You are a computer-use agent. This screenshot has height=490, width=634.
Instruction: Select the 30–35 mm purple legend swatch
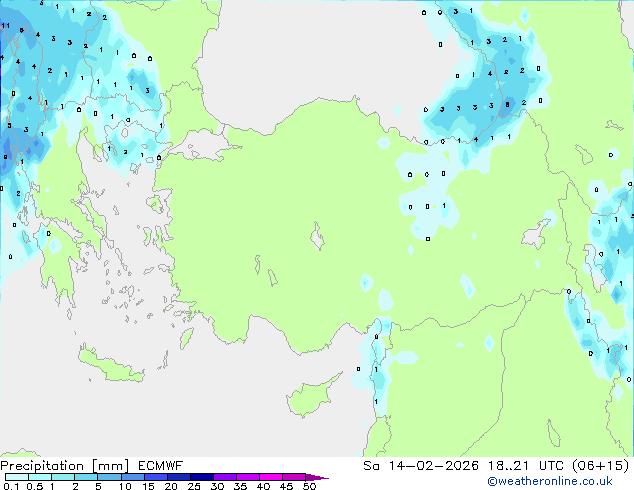[x=225, y=477]
